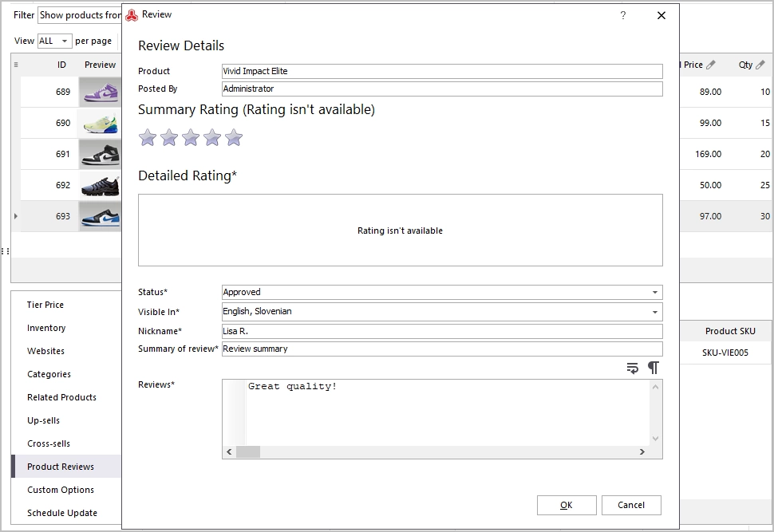Click pencil edit icon next to Price column
The image size is (774, 532).
711,65
